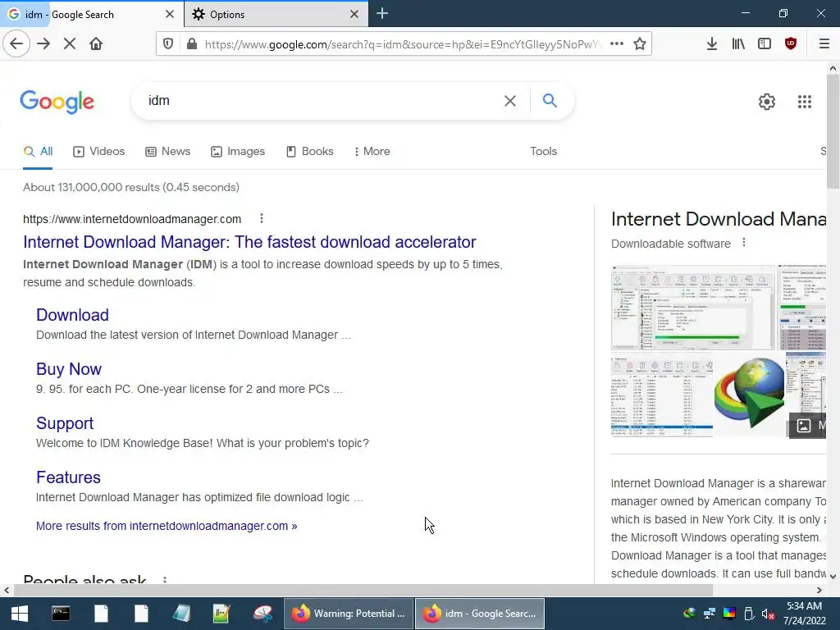Click More results from internetdownloadmanager.com
Image resolution: width=840 pixels, height=630 pixels.
[x=167, y=526]
